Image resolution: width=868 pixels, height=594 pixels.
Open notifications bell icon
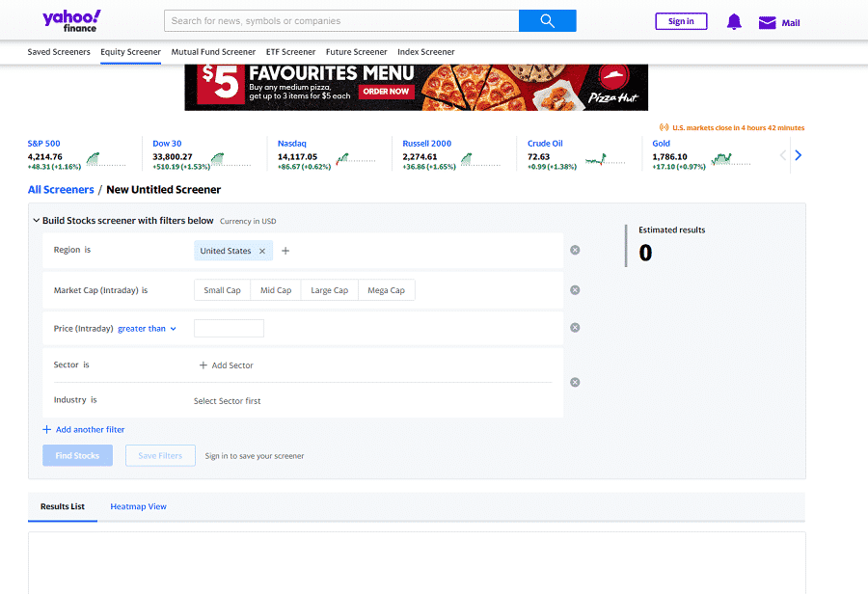[734, 22]
